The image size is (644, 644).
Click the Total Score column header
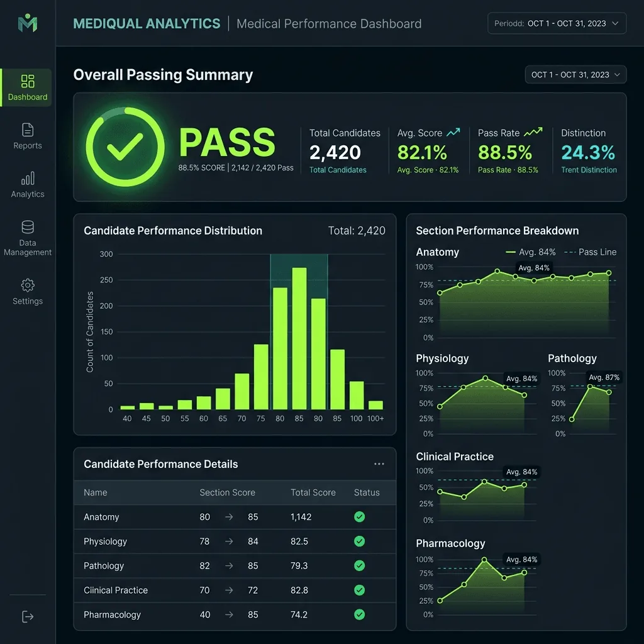[x=313, y=492]
